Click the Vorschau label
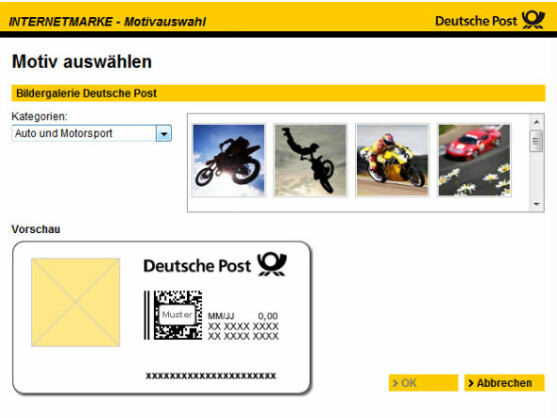This screenshot has height=418, width=557. pyautogui.click(x=36, y=229)
